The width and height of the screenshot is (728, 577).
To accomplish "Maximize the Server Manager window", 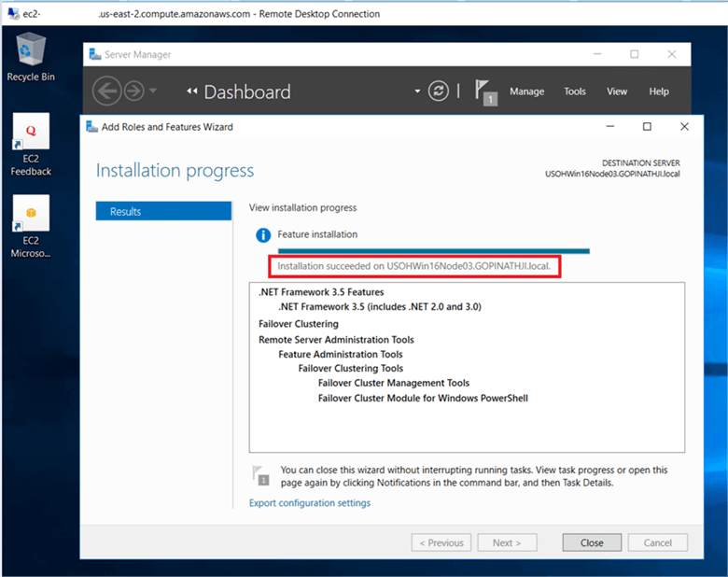I will [635, 54].
